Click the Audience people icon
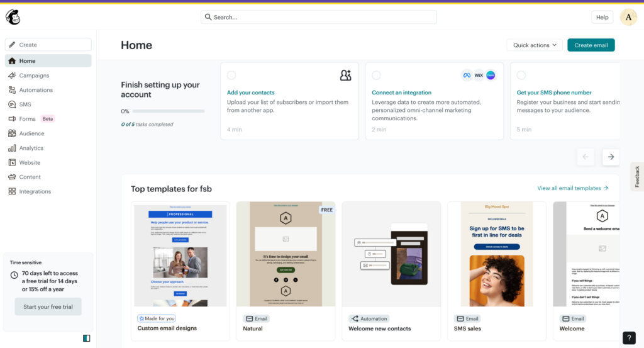Viewport: 644px width, 348px height. pos(12,133)
